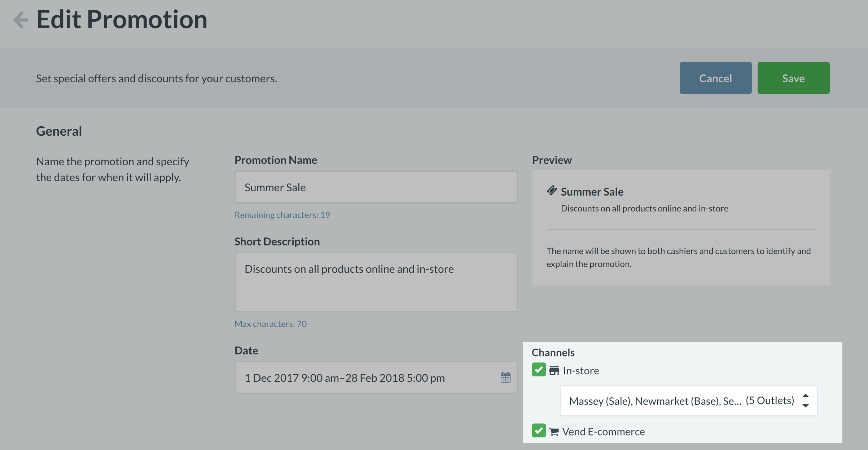
Task: Uncheck the Vend E-commerce checkbox
Action: (539, 431)
